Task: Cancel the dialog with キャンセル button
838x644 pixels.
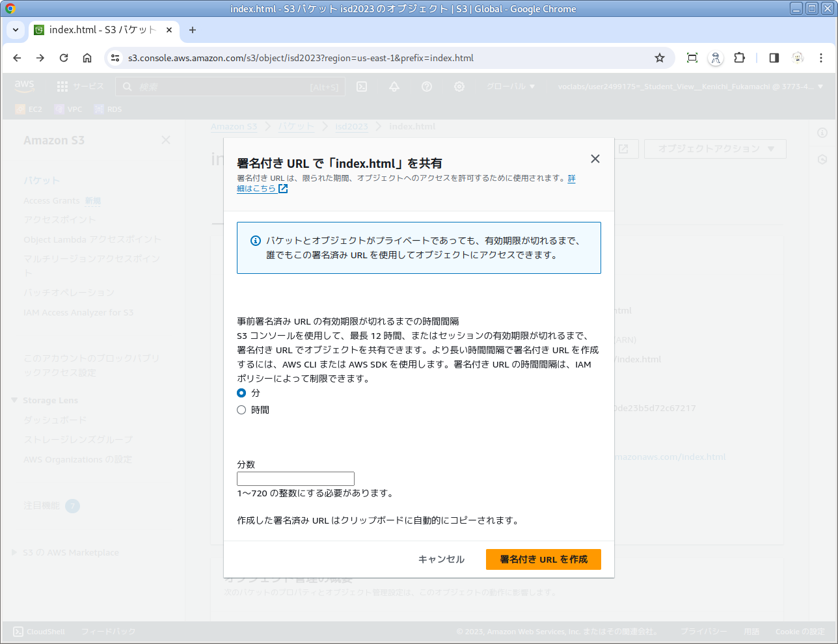Action: (x=441, y=559)
